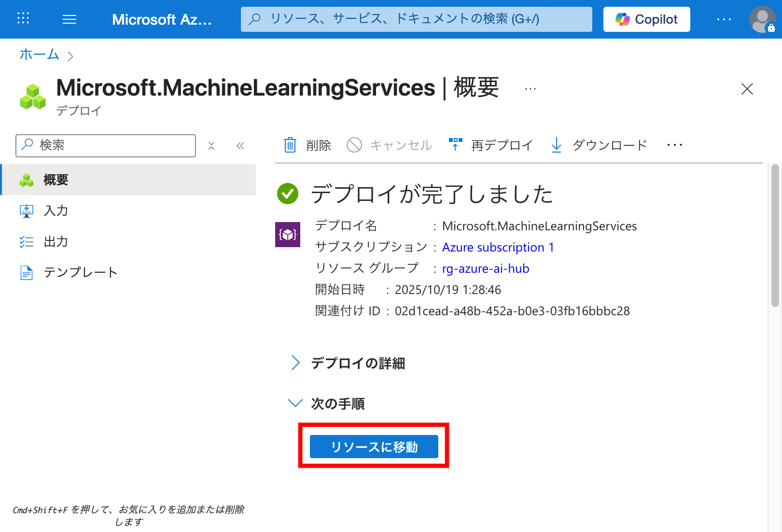Screen dimensions: 782x532
Task: Focus the global resource search box
Action: (x=416, y=19)
